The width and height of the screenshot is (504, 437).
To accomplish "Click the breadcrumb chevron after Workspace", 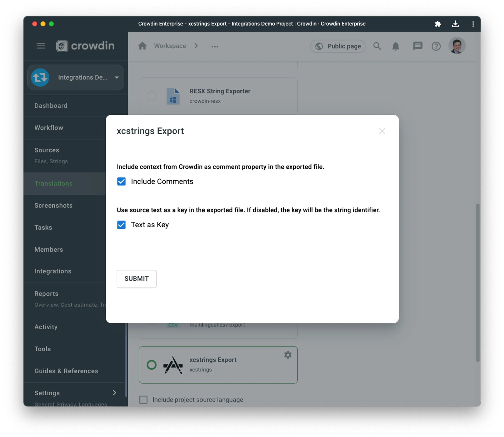I will pos(196,46).
